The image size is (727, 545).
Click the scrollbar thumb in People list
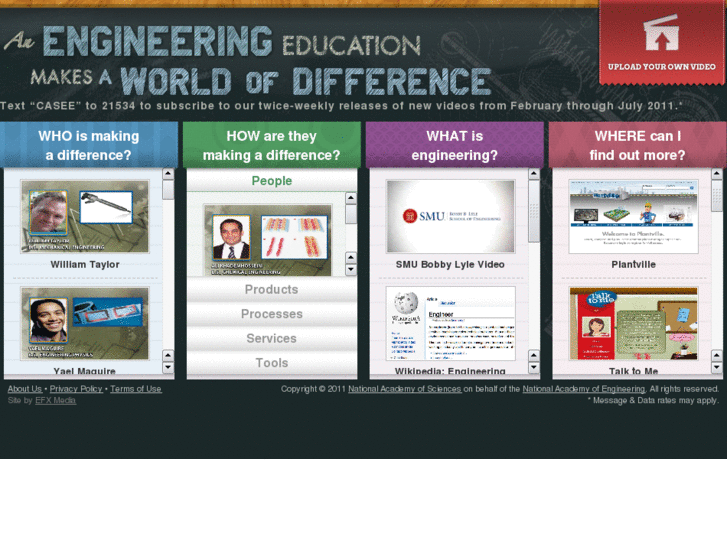(351, 214)
